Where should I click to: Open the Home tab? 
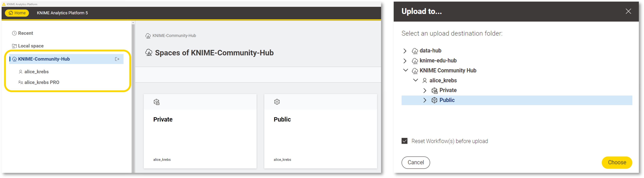pyautogui.click(x=17, y=13)
